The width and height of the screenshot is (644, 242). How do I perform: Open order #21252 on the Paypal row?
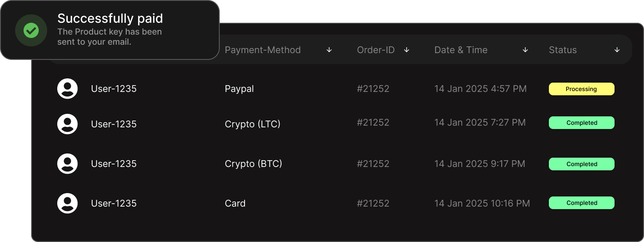coord(373,89)
